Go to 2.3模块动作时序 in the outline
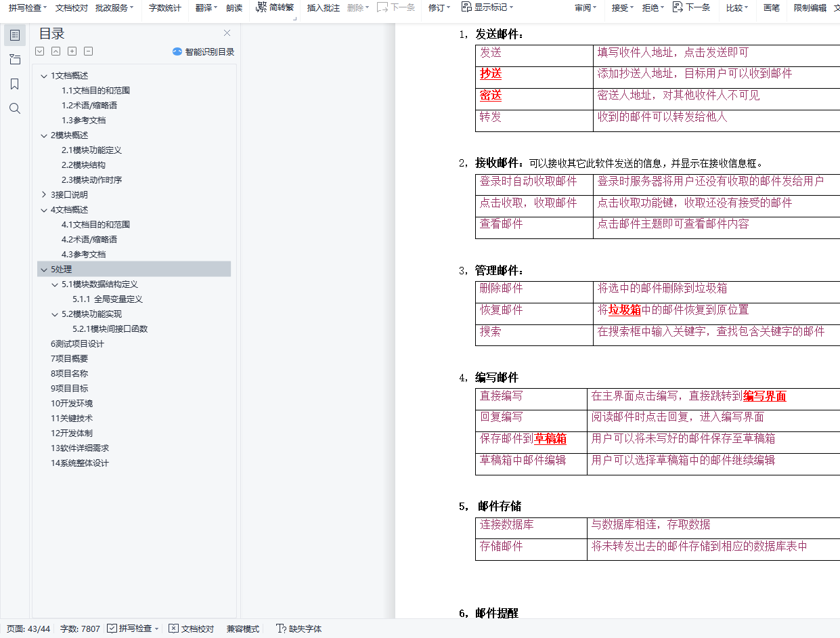Screen dimensions: 840x638 coord(91,180)
